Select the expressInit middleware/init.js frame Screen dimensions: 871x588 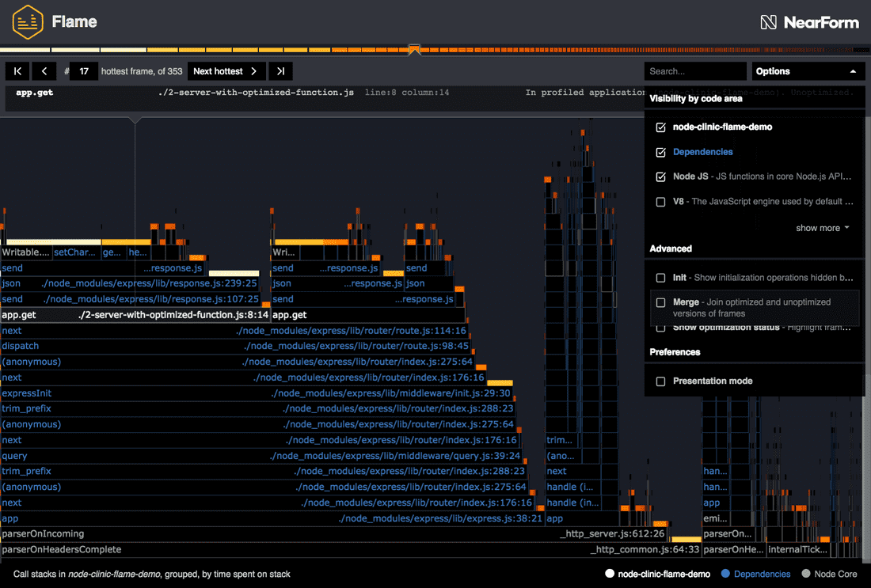pos(256,393)
